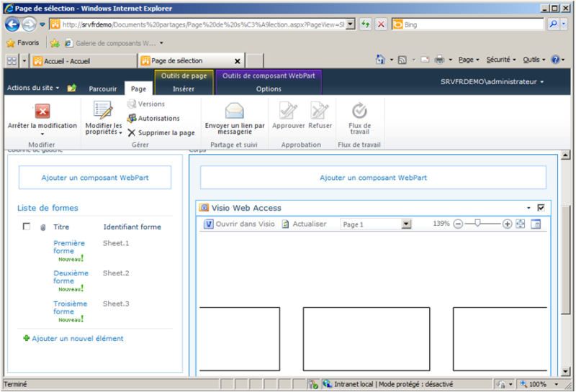Open the address bar history dropdown
Screen dimensions: 576x392
351,24
